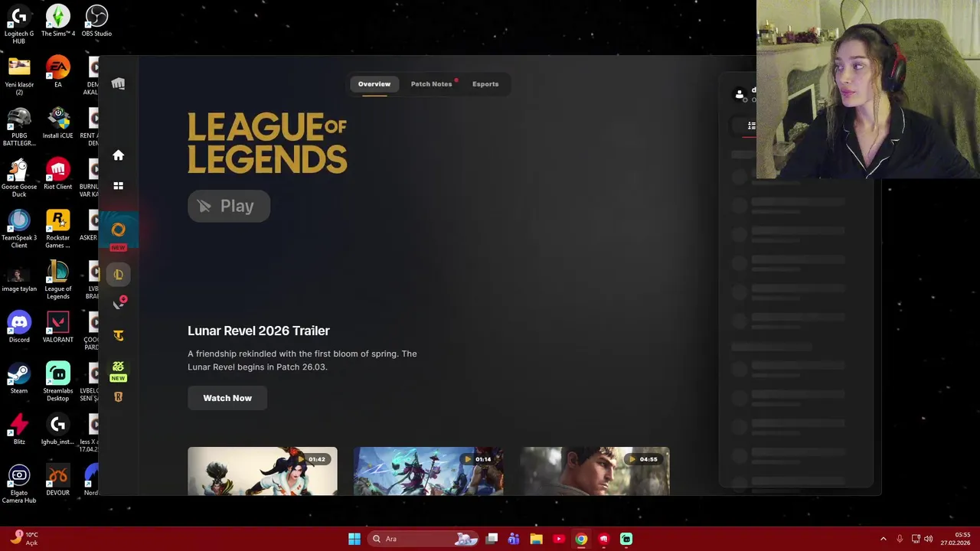Open the Patch Notes tab
The image size is (980, 551).
click(431, 84)
